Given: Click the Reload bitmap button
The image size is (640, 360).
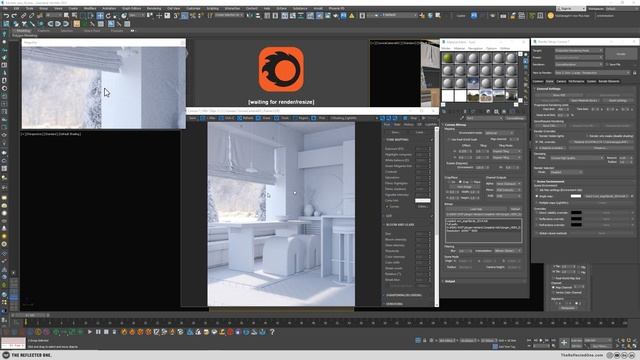Looking at the screenshot, I should point(515,209).
